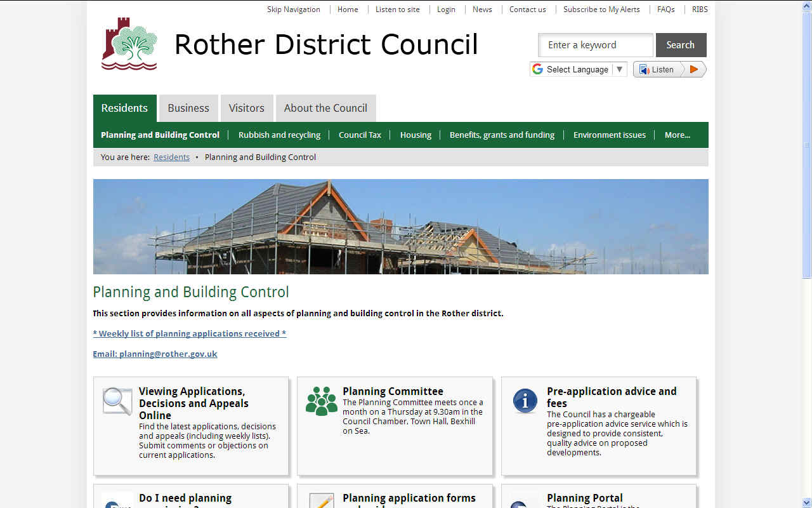Play audio with the orange Listen arrow
This screenshot has height=508, width=812.
click(694, 69)
